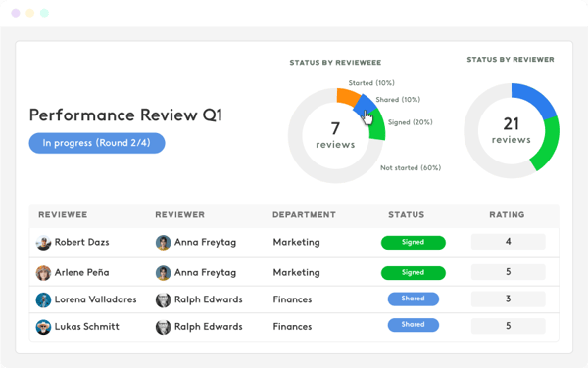This screenshot has width=588, height=368.
Task: Sort by REVIEWER column header
Action: (x=180, y=215)
